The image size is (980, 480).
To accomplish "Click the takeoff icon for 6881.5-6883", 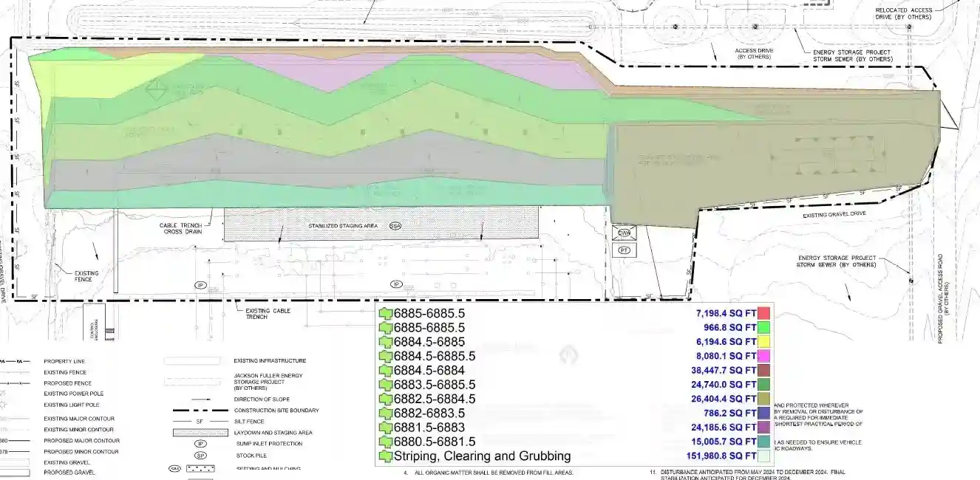I will point(386,428).
